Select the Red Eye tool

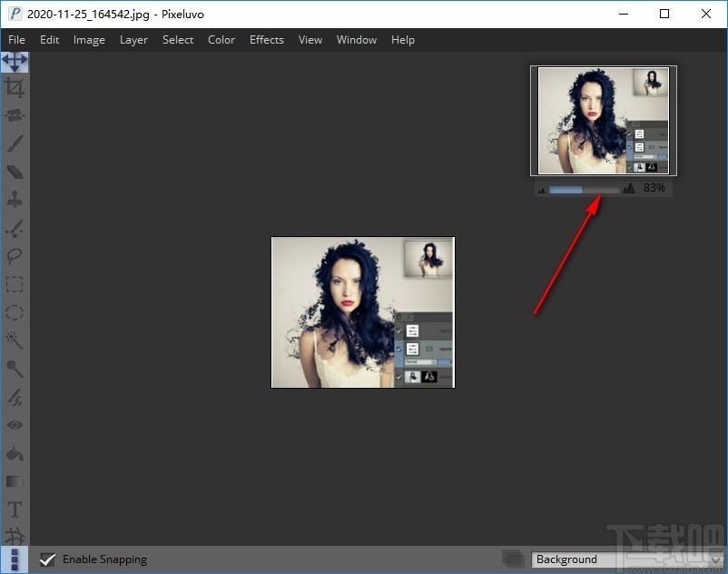click(15, 425)
